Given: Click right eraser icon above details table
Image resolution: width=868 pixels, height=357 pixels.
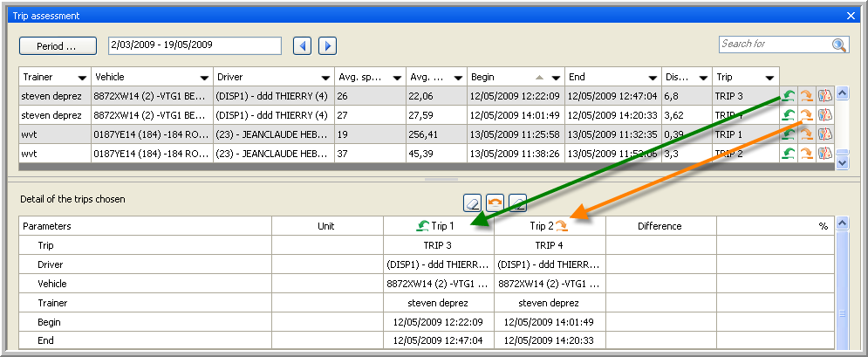Looking at the screenshot, I should coord(517,202).
